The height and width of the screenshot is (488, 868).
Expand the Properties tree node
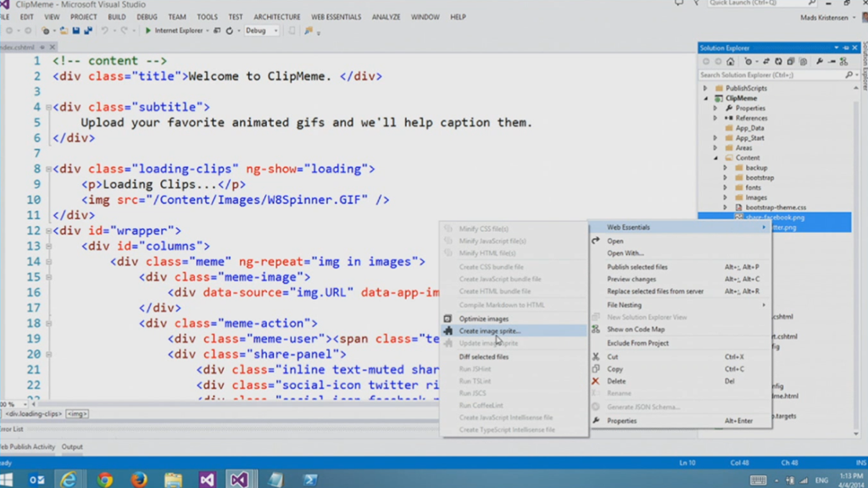(x=715, y=108)
